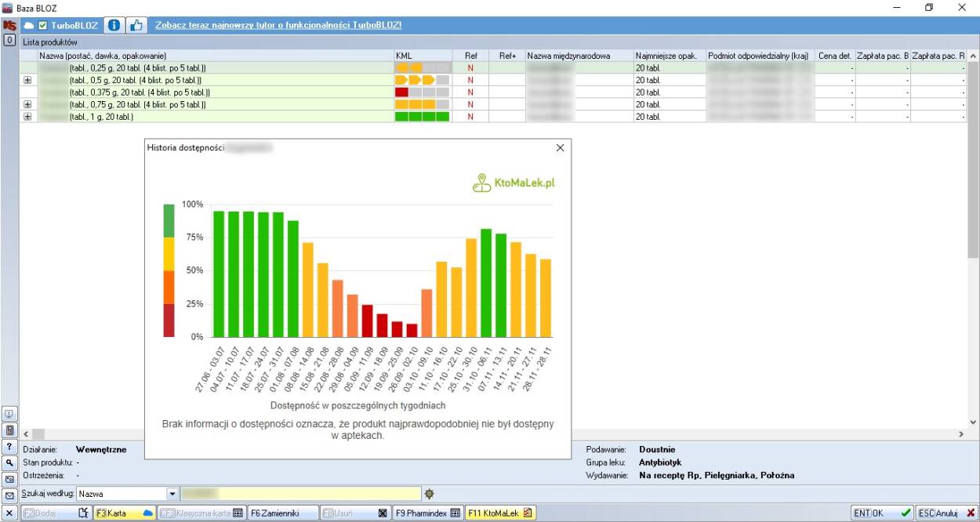Open the magnifier search icon in sidebar

coord(10,462)
